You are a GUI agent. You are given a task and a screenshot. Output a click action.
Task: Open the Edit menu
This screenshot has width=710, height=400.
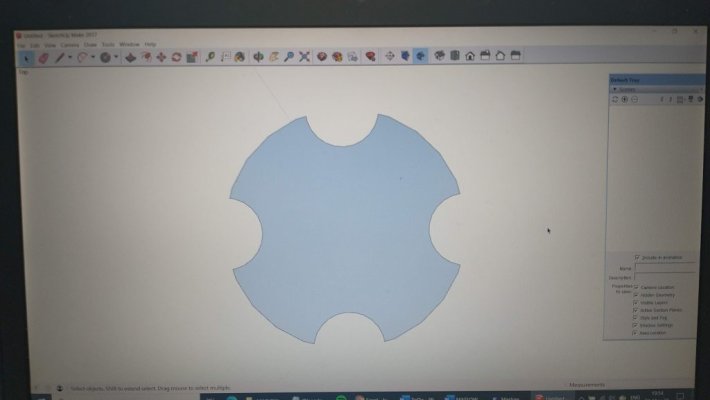point(34,46)
